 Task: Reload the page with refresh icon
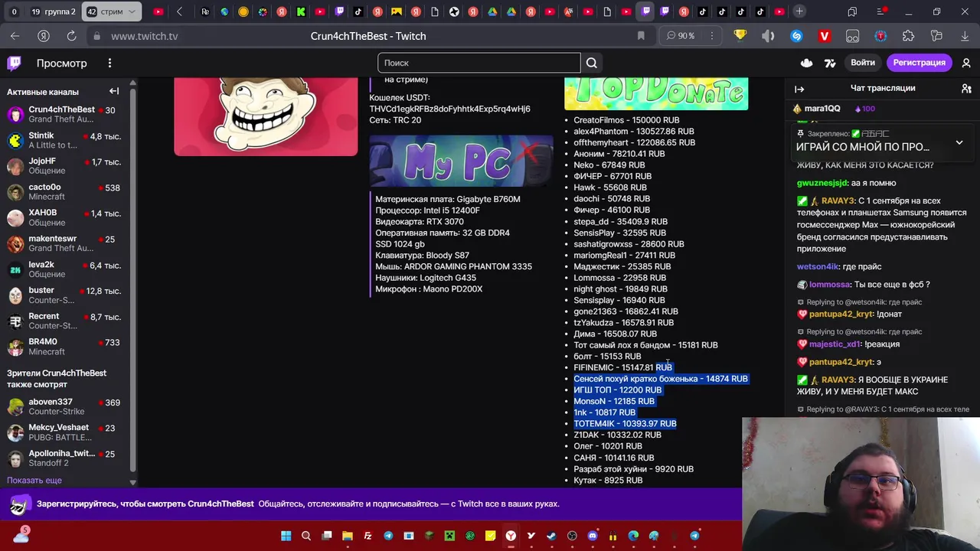[71, 36]
